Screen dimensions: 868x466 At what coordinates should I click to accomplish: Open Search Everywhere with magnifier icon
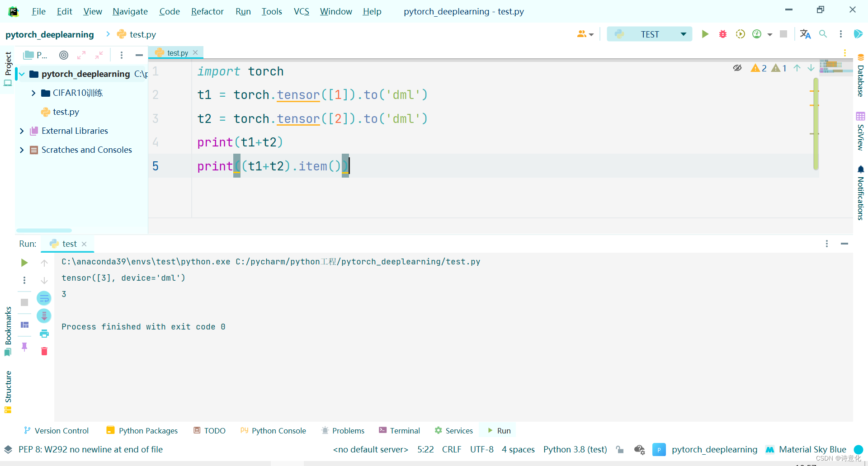pyautogui.click(x=823, y=34)
